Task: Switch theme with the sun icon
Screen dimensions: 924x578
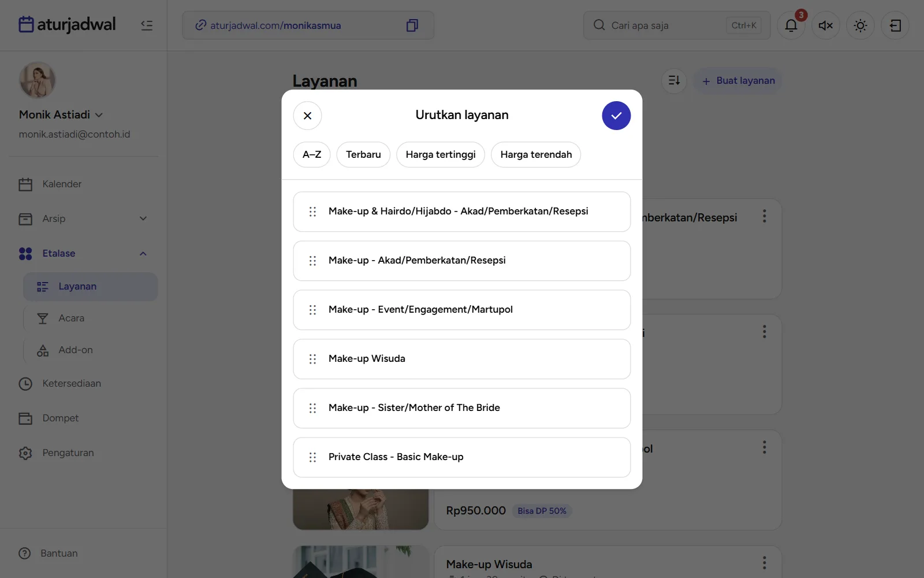Action: coord(860,25)
